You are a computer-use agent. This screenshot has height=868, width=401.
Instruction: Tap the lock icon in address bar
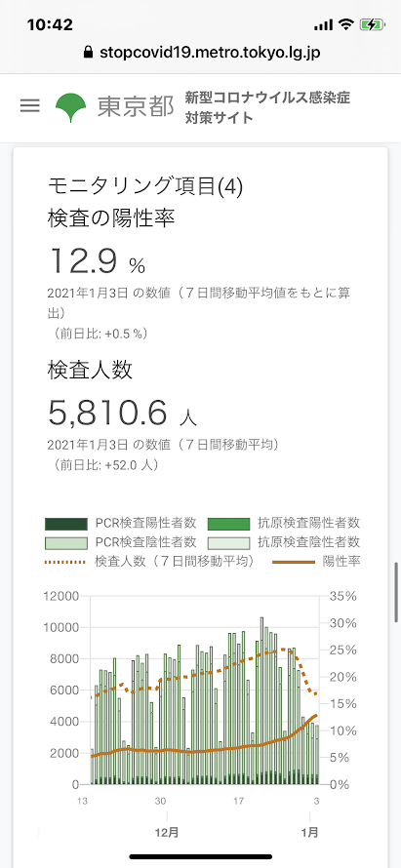pyautogui.click(x=88, y=53)
